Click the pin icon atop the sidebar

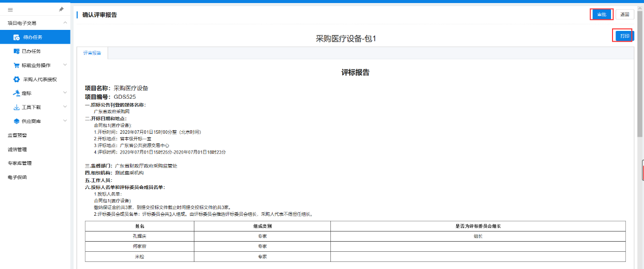pyautogui.click(x=61, y=9)
